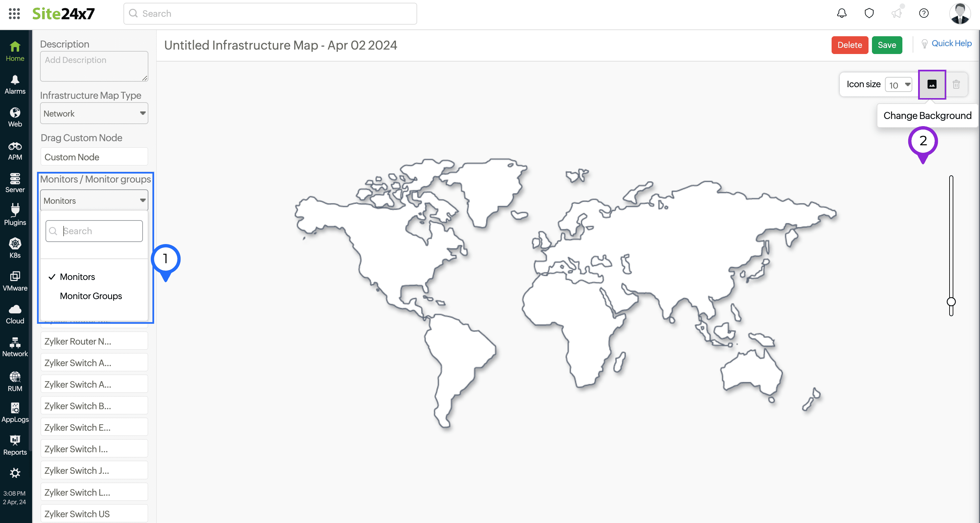This screenshot has height=523, width=980.
Task: Click Delete button
Action: coord(850,45)
